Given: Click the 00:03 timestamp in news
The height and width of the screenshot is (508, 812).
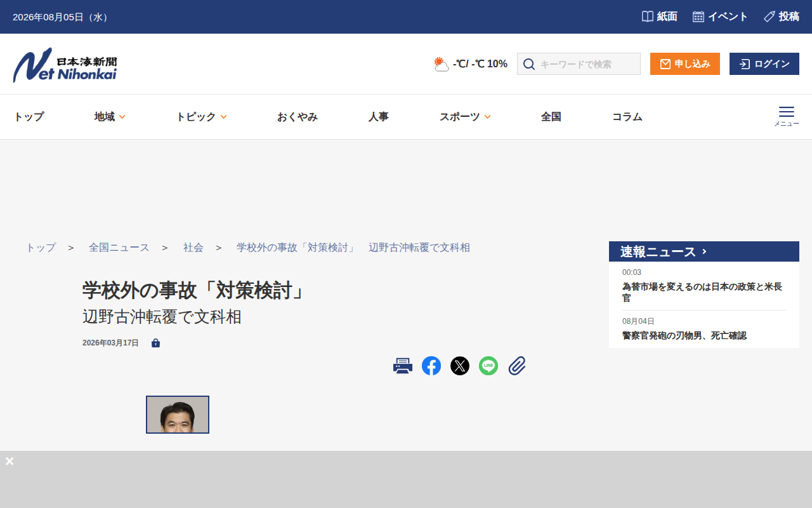Looking at the screenshot, I should 632,272.
